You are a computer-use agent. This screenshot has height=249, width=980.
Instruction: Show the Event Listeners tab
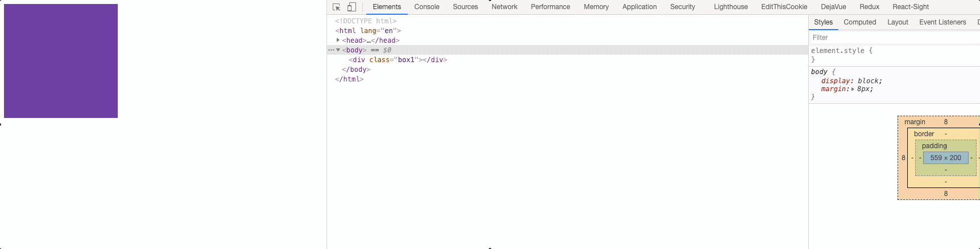coord(942,22)
